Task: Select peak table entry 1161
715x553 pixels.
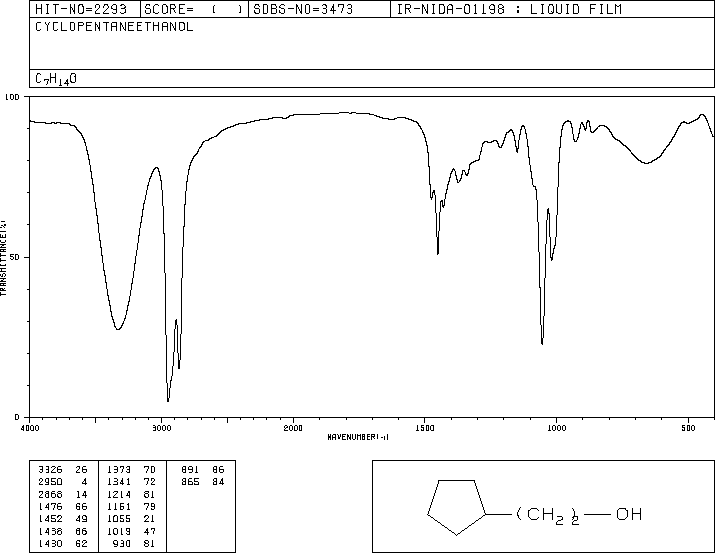Action: [131, 506]
